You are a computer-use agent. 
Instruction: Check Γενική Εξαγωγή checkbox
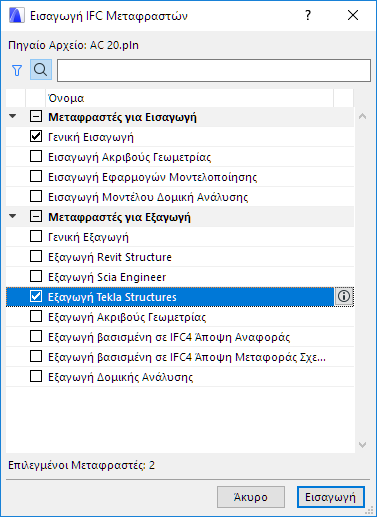pos(36,237)
